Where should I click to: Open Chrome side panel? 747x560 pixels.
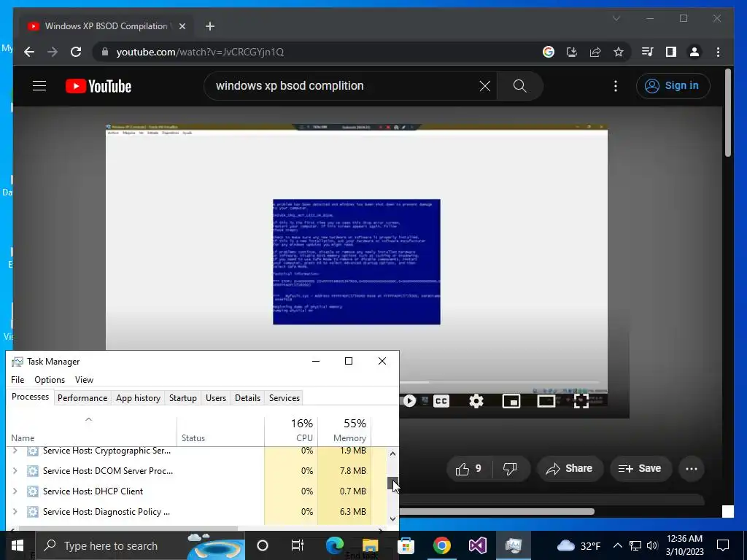coord(671,52)
